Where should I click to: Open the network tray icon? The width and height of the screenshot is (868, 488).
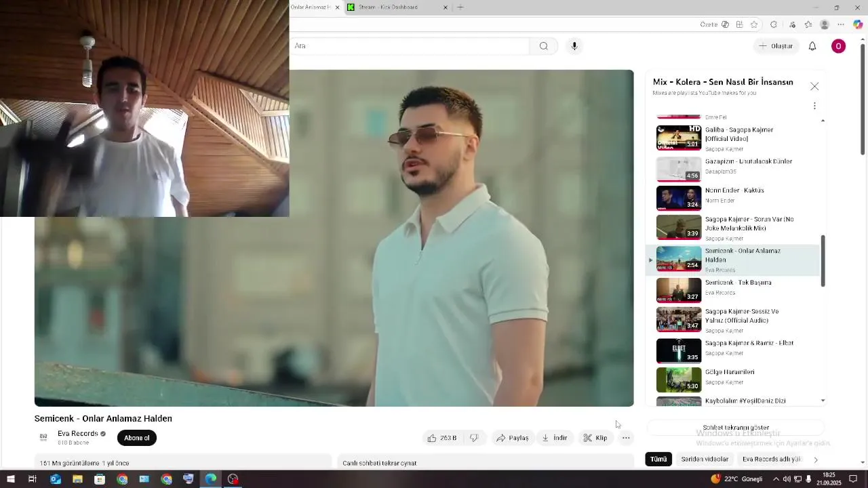click(x=797, y=479)
